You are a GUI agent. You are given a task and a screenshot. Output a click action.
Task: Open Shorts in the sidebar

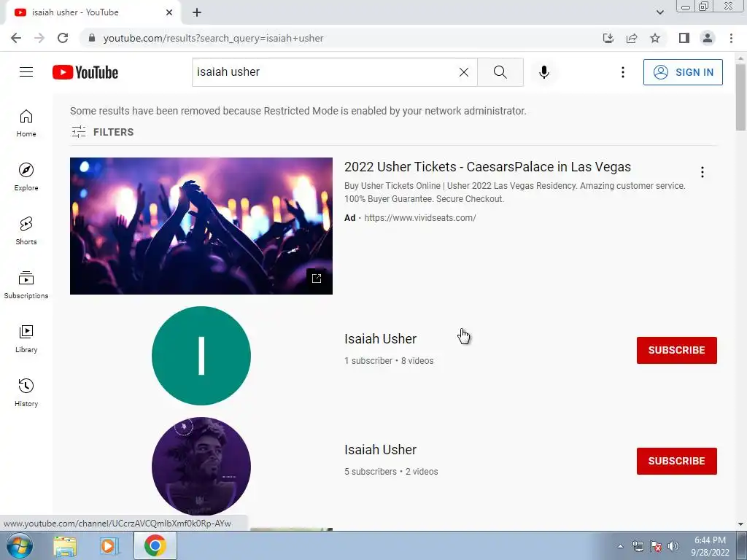[x=26, y=231]
